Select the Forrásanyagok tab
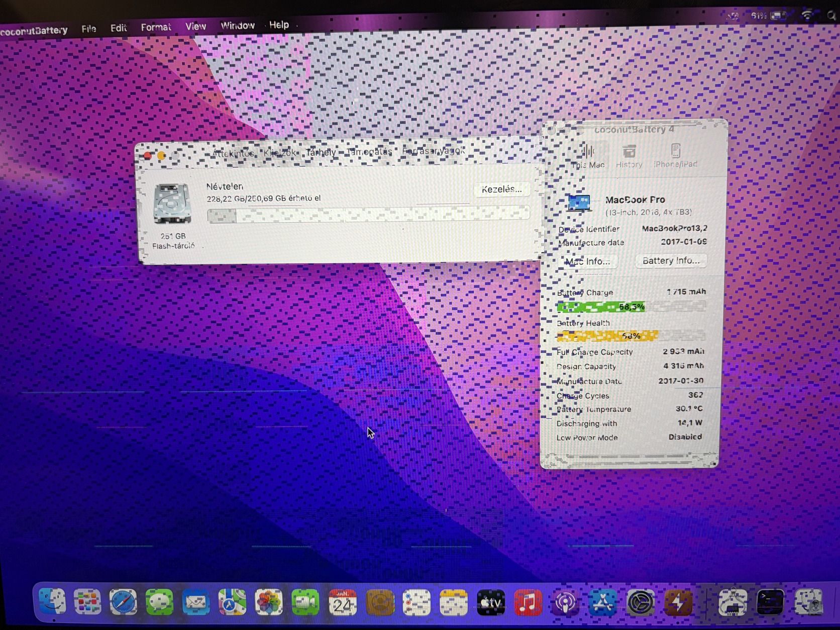 coord(434,151)
